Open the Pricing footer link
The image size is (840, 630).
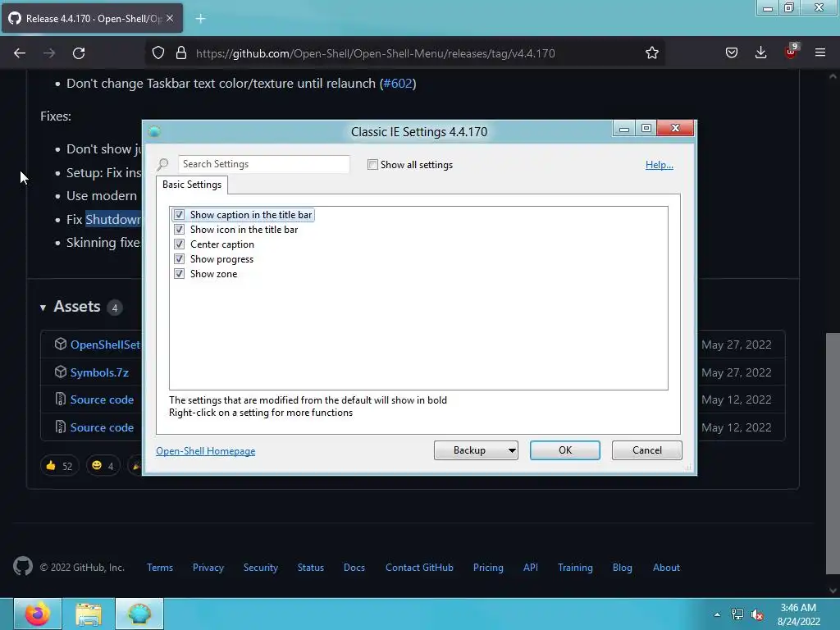click(488, 568)
